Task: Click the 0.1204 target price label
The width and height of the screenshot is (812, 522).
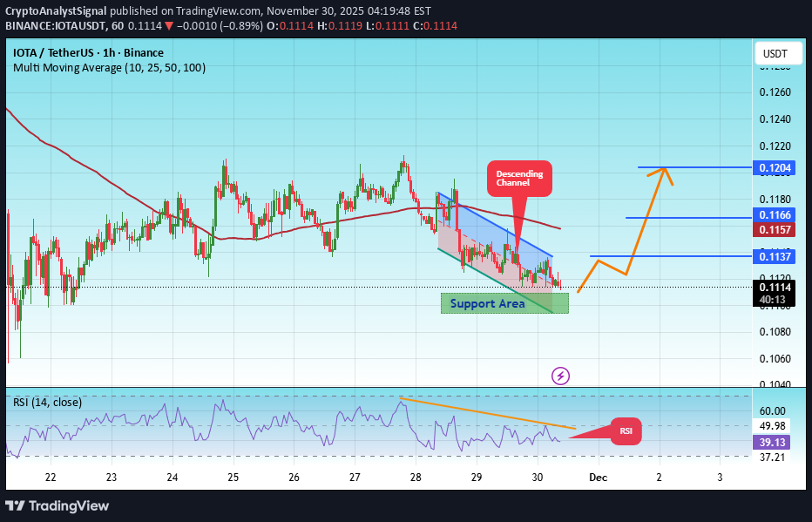Action: coord(772,167)
